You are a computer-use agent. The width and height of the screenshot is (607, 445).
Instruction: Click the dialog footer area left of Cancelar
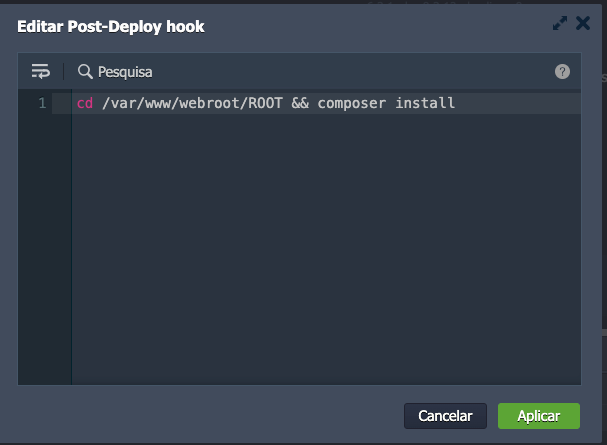coord(200,415)
